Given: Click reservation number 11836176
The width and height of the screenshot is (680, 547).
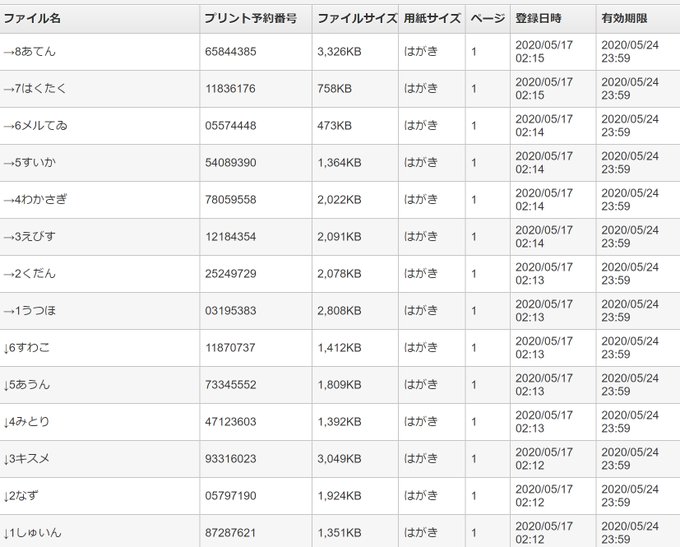Looking at the screenshot, I should click(x=230, y=88).
